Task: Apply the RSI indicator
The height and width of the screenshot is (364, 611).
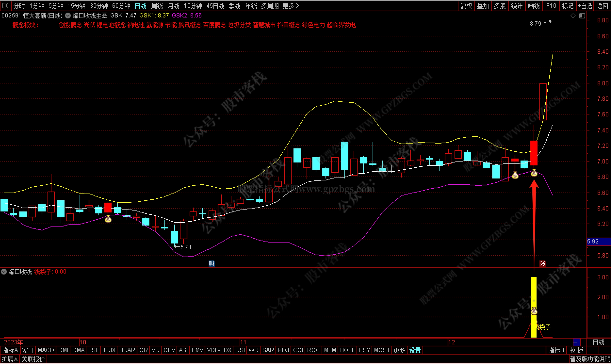Action: (x=240, y=350)
